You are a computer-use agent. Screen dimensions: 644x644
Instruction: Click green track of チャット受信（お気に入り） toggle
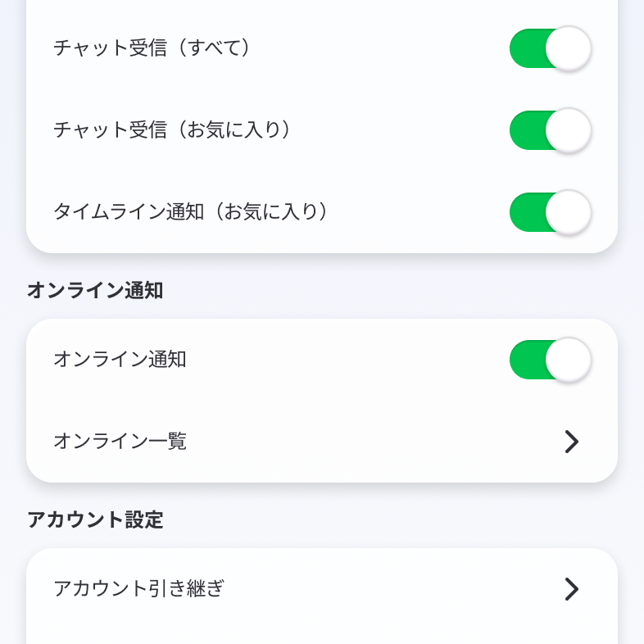point(527,130)
